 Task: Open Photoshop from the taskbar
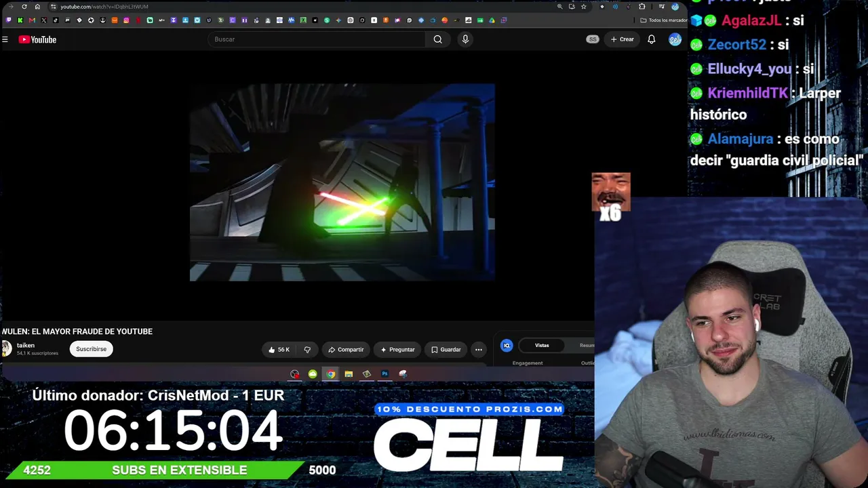click(384, 374)
